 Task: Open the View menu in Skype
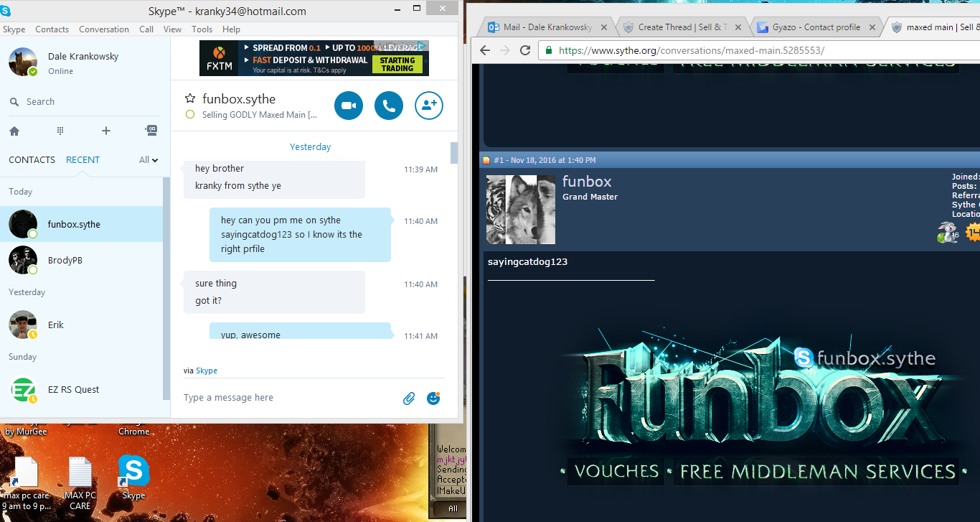172,29
